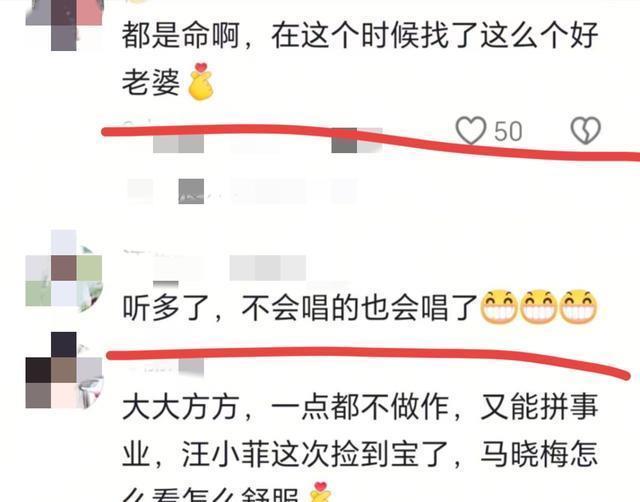The image size is (640, 502).
Task: Open the blurred username above 听多了 comment
Action: pos(229,268)
